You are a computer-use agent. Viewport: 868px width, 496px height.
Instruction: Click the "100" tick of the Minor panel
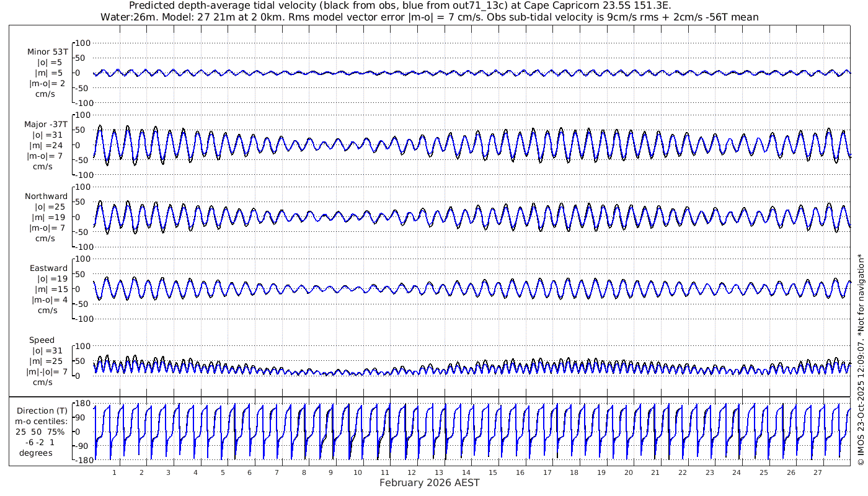pyautogui.click(x=84, y=43)
